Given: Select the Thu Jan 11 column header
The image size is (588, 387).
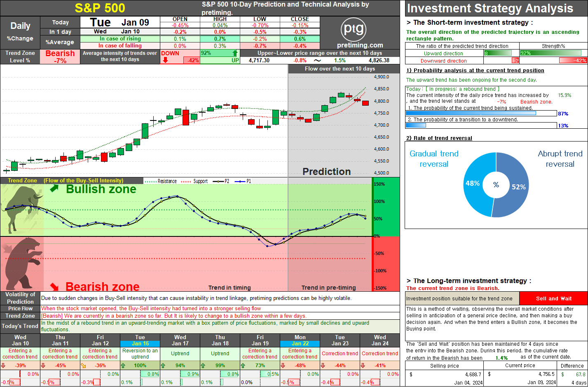Looking at the screenshot, I should coord(60,340).
